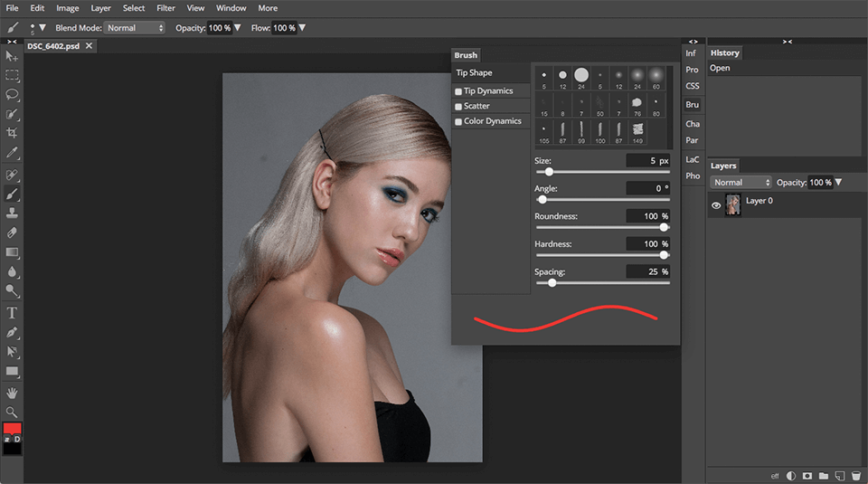The image size is (868, 484).
Task: Open the Filter menu
Action: 165,8
